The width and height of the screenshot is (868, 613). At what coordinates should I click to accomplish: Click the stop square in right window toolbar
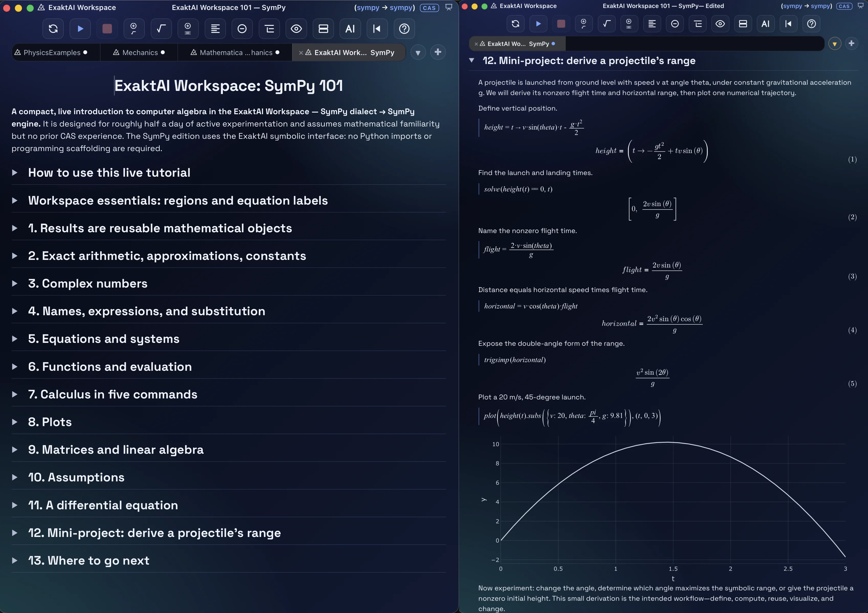pyautogui.click(x=561, y=24)
